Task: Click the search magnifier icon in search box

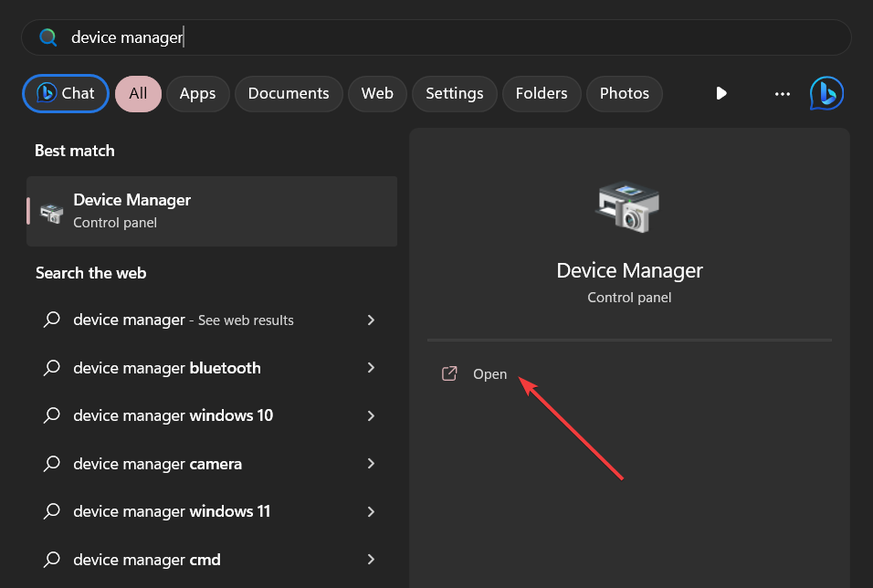Action: [48, 37]
